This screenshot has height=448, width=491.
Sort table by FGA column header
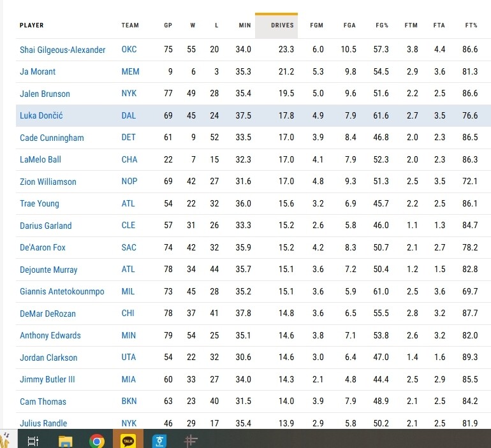click(x=349, y=25)
